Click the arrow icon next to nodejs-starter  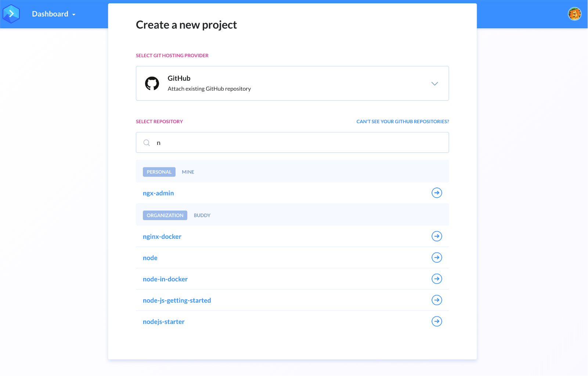pyautogui.click(x=437, y=321)
